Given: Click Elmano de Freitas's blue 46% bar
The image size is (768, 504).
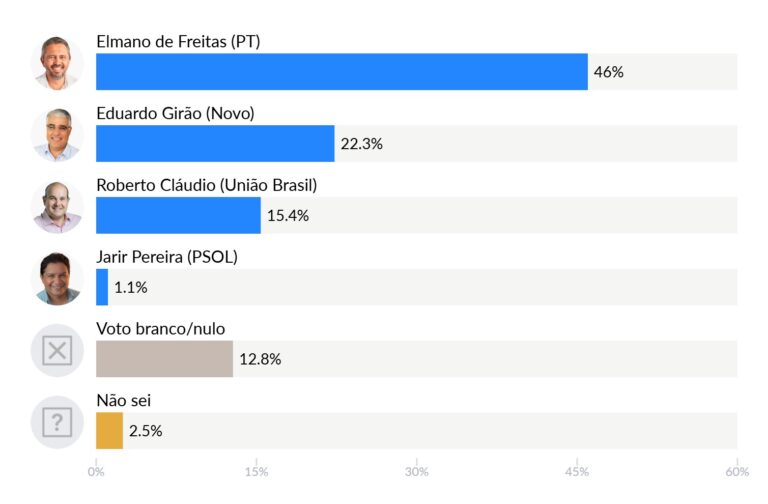Looking at the screenshot, I should point(341,72).
